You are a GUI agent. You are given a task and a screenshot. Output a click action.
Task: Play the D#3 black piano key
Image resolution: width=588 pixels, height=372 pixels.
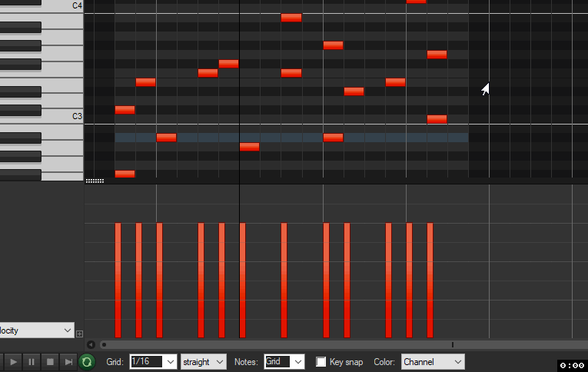tap(21, 91)
